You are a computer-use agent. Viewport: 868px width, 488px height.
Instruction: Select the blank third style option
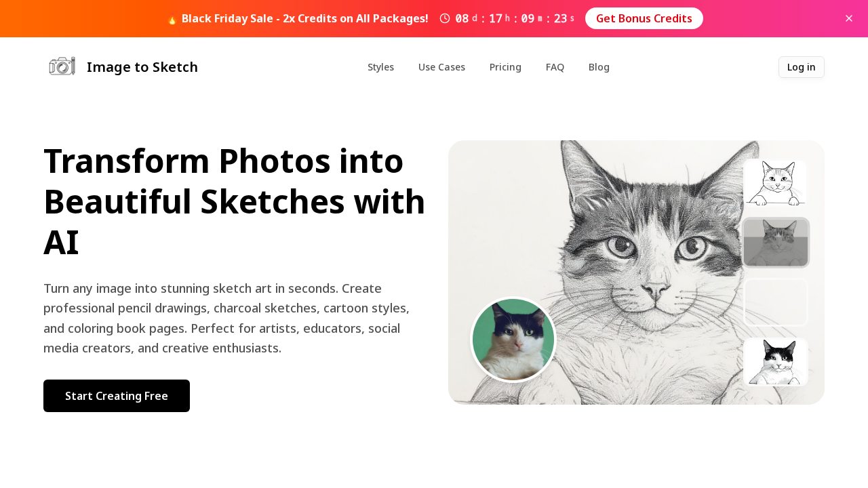tap(776, 302)
